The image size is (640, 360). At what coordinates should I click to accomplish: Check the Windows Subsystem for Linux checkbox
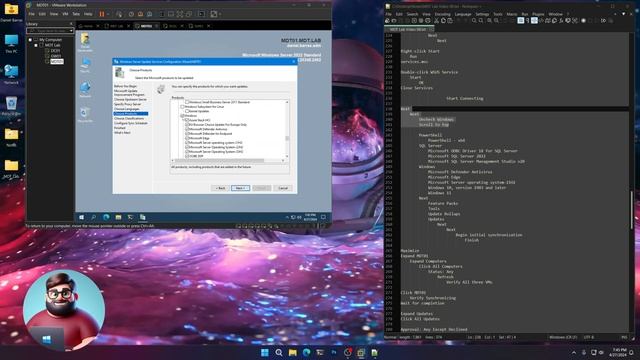coord(182,107)
